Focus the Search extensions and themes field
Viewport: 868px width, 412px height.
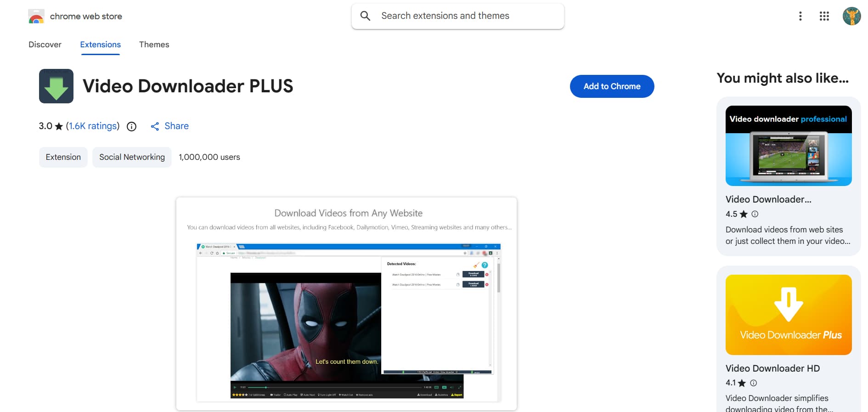458,16
